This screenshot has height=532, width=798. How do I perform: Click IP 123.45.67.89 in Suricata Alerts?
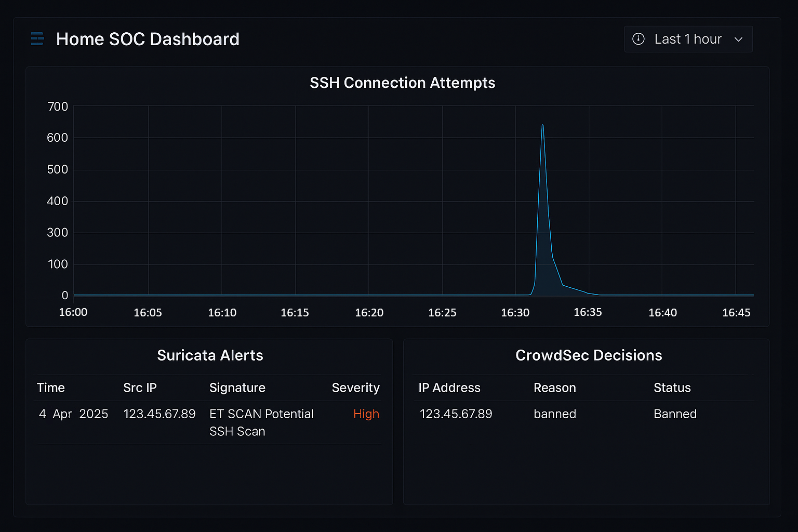[x=159, y=414]
